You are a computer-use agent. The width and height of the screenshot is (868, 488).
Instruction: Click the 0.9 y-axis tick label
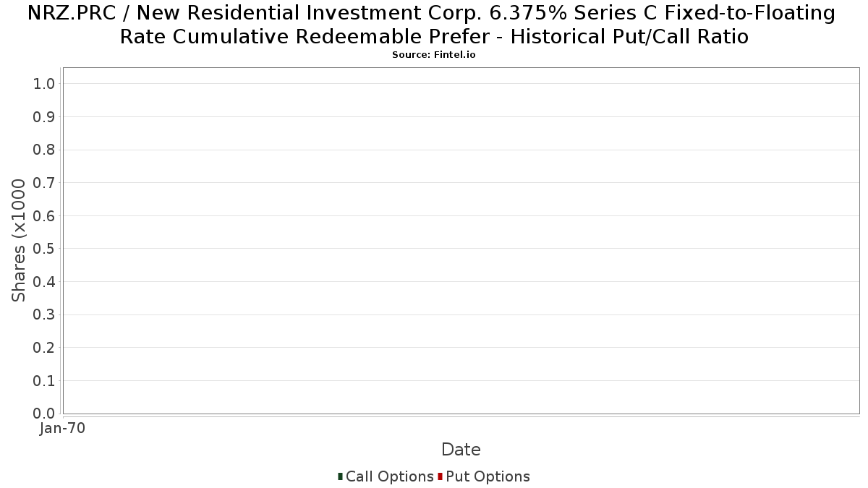point(44,117)
